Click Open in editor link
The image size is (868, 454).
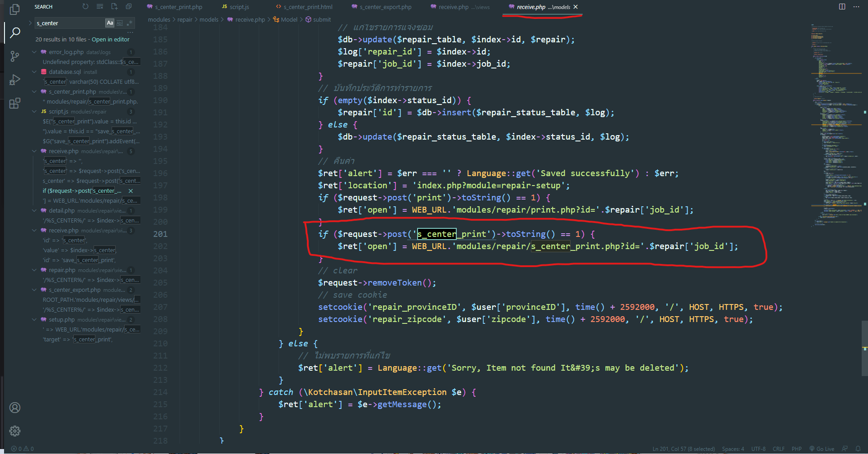pos(110,40)
